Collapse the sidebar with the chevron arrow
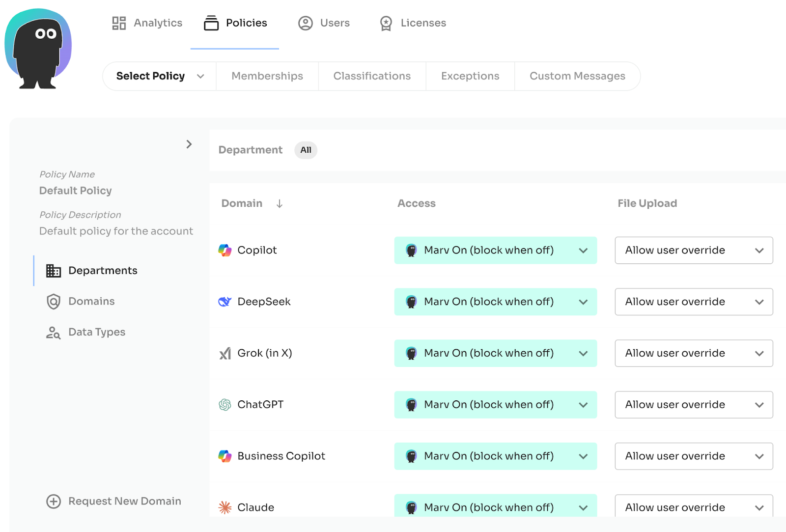The width and height of the screenshot is (786, 532). coord(189,144)
